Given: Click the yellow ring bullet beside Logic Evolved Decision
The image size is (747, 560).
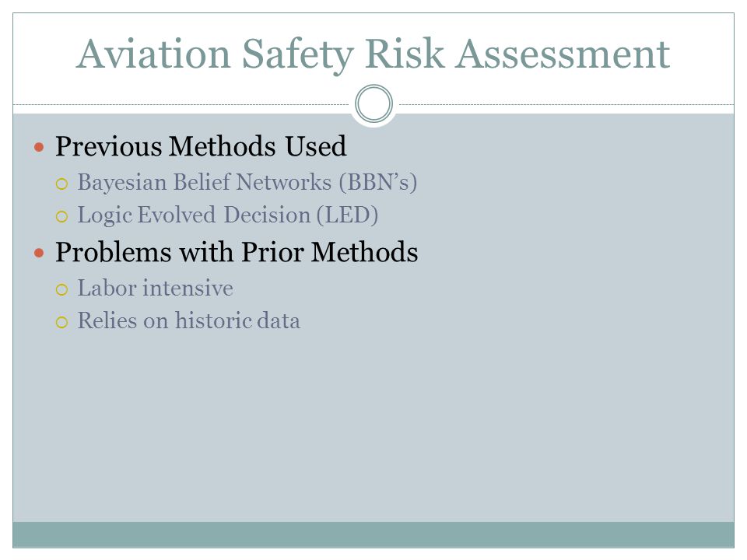Looking at the screenshot, I should tap(62, 217).
